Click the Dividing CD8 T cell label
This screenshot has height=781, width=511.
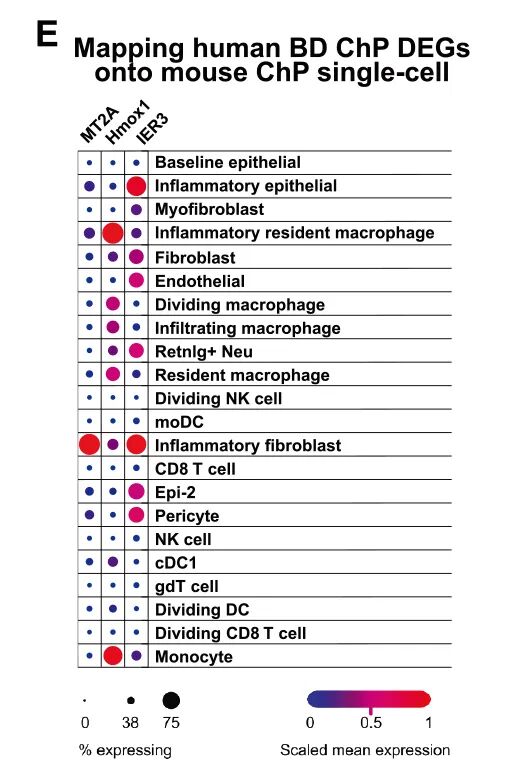231,633
